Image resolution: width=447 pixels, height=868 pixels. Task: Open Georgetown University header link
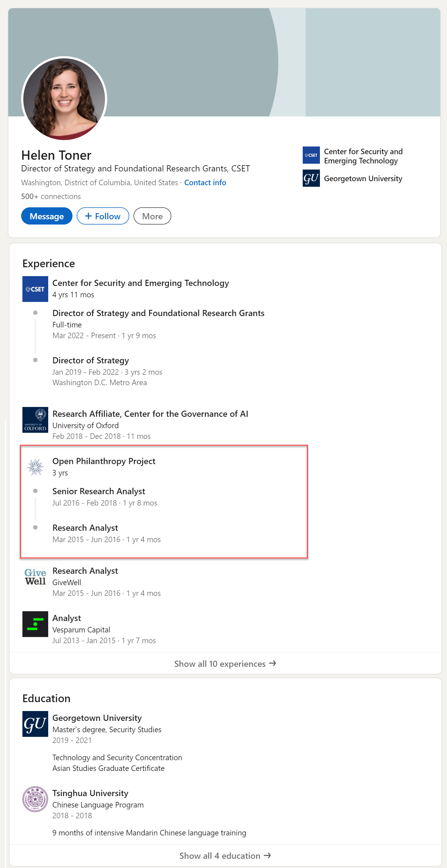[363, 178]
